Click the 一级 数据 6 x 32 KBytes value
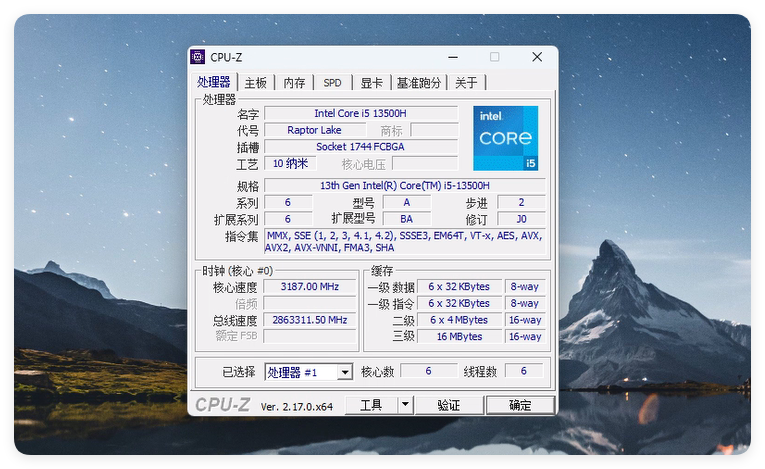Image resolution: width=765 pixels, height=469 pixels. pos(459,286)
